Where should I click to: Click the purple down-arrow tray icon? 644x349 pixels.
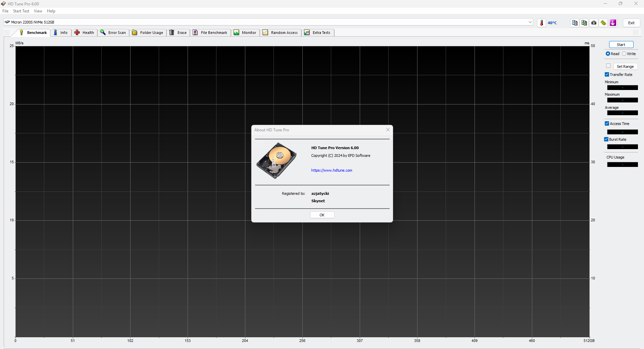point(613,23)
